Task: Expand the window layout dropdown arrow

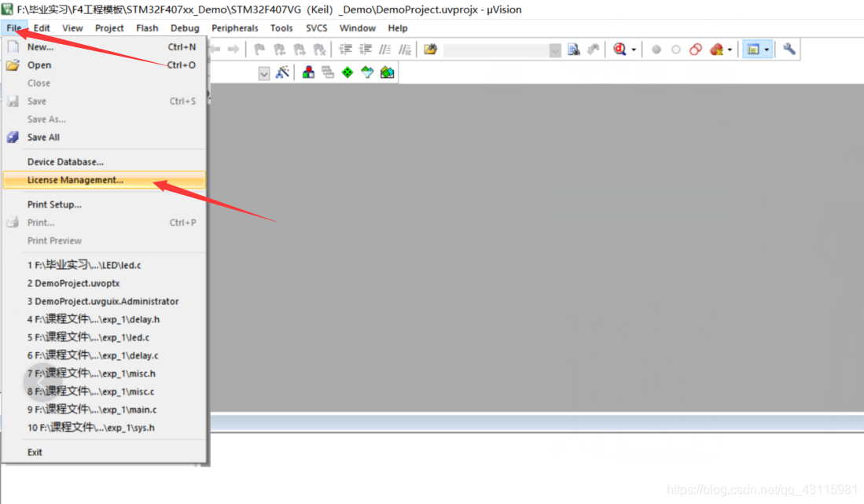Action: (767, 50)
